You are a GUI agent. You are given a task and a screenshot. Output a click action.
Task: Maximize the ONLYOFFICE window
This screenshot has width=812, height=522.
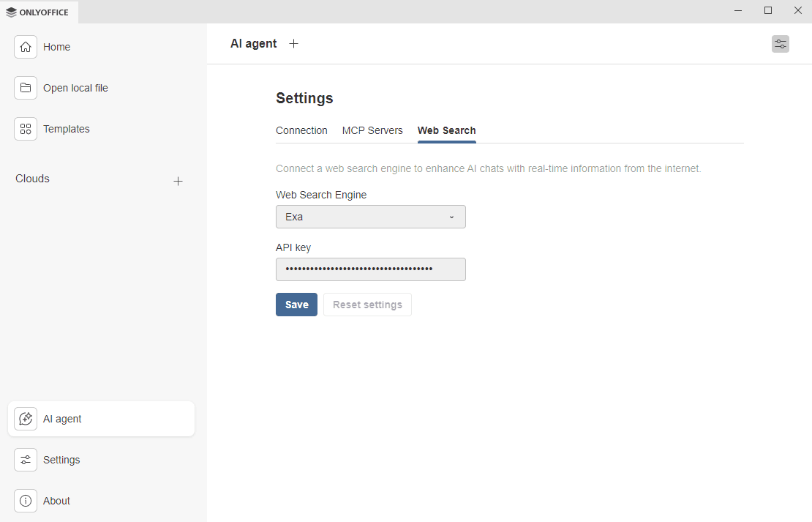click(768, 10)
